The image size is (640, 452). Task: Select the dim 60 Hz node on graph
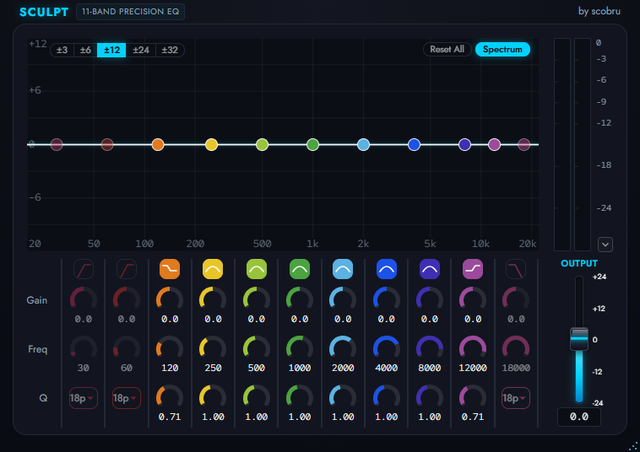click(x=107, y=145)
